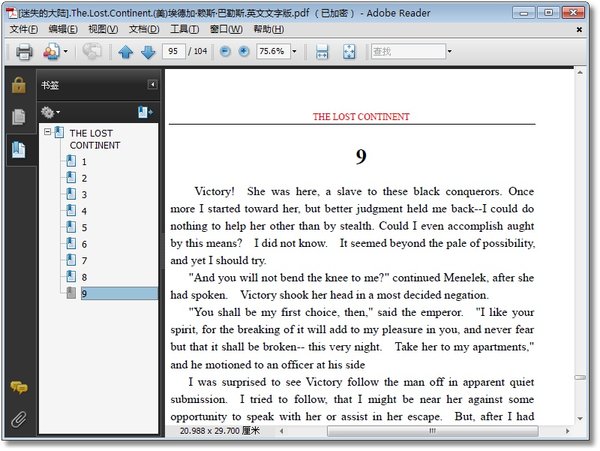Open the comments panel speech-bubble icon
This screenshot has height=451, width=600.
click(18, 388)
